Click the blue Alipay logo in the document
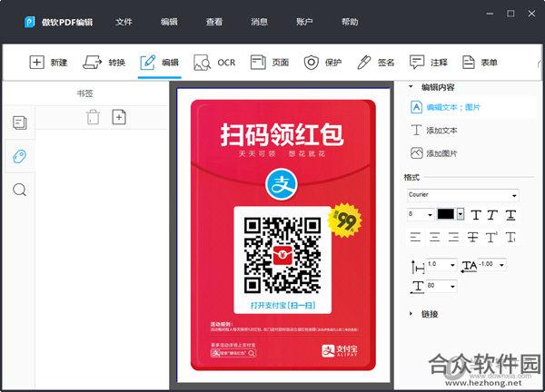This screenshot has height=392, width=545. [282, 184]
